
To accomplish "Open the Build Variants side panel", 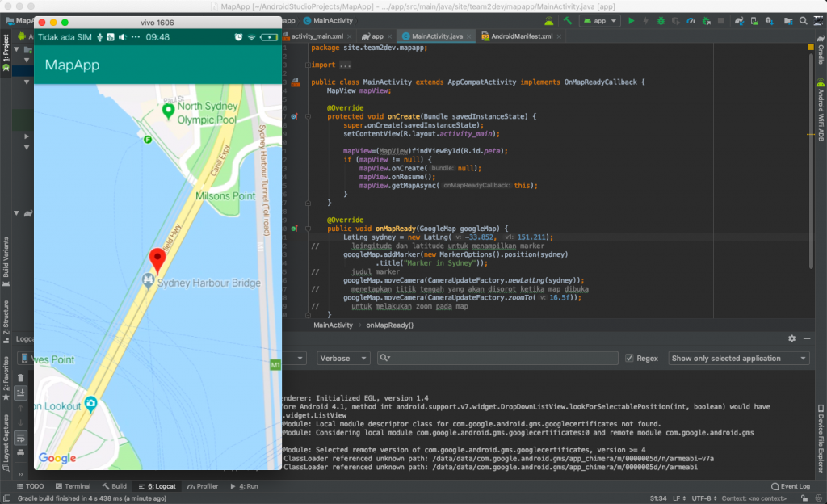I will click(6, 262).
